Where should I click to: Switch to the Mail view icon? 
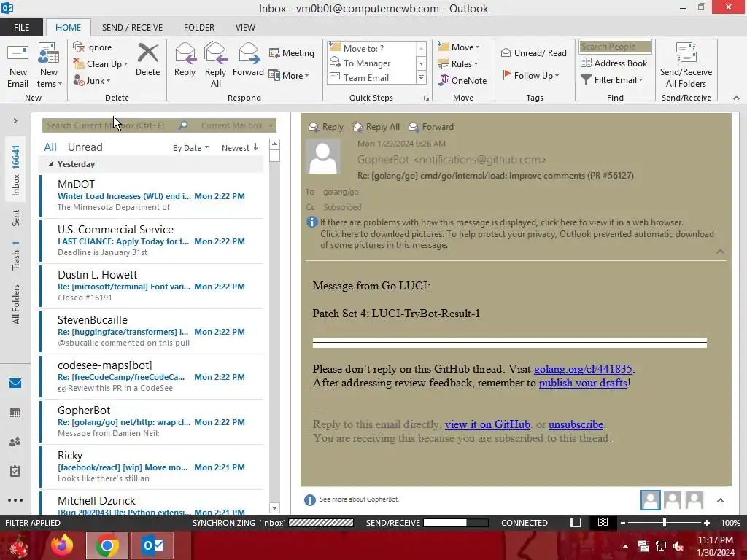coord(15,384)
